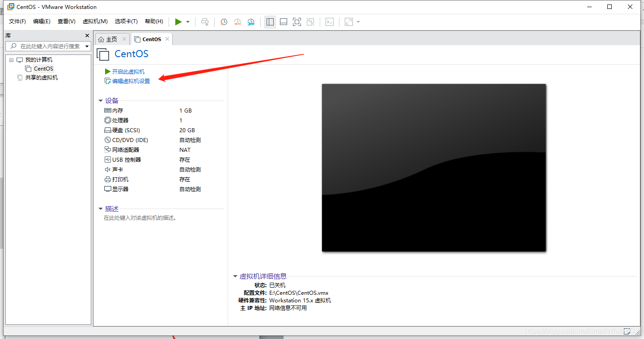Select CentOS in the library tree
The image size is (644, 339).
(43, 69)
